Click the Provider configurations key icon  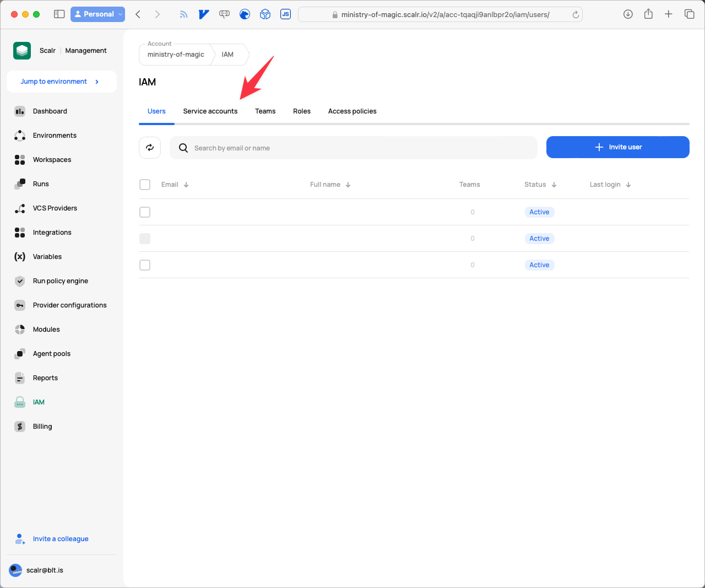tap(20, 305)
